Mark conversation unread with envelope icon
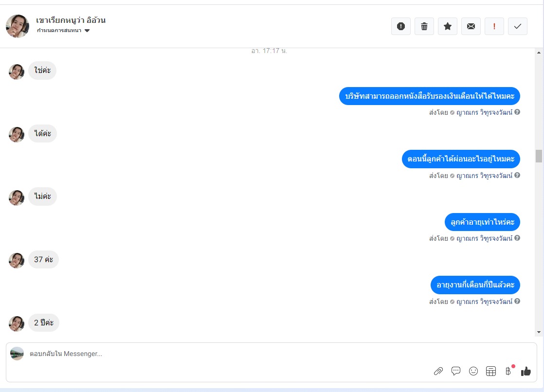The height and width of the screenshot is (392, 544). pyautogui.click(x=471, y=26)
